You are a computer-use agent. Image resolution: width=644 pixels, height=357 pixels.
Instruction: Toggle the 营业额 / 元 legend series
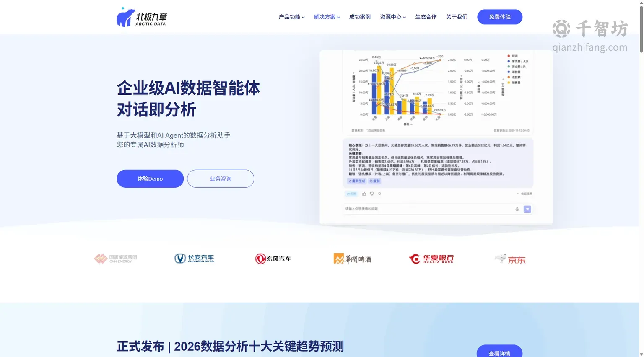coord(517,67)
